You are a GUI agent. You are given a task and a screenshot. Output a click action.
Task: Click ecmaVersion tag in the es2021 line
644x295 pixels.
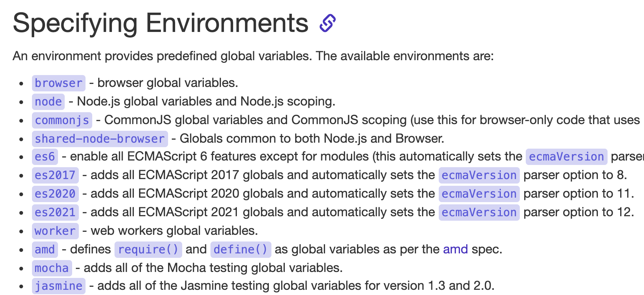479,212
